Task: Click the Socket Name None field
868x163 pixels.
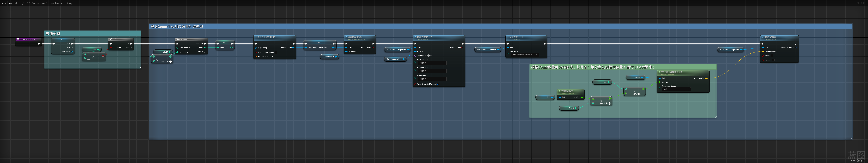Action: tap(431, 55)
